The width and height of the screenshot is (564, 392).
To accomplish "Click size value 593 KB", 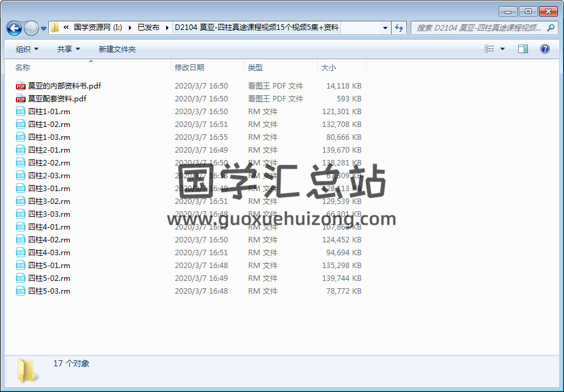I will point(349,99).
